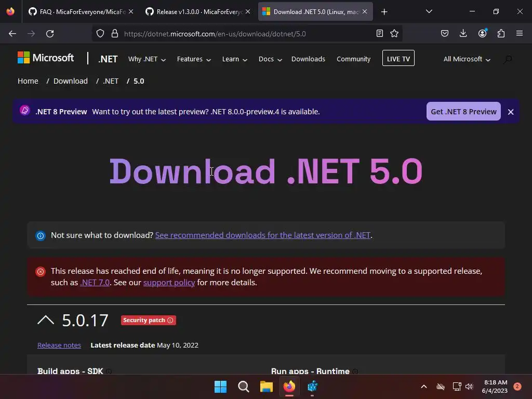This screenshot has height=399, width=532.
Task: Click the blue cube app on taskbar
Action: click(312, 387)
